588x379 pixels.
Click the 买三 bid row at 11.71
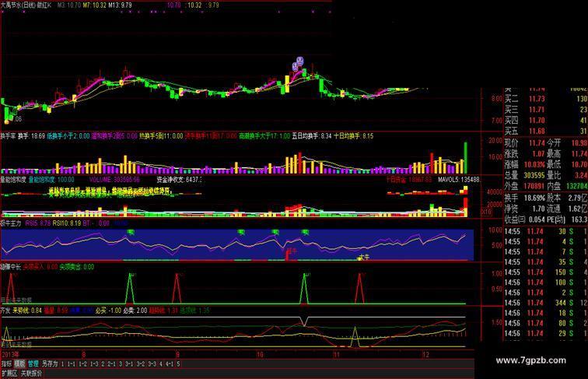[546, 110]
